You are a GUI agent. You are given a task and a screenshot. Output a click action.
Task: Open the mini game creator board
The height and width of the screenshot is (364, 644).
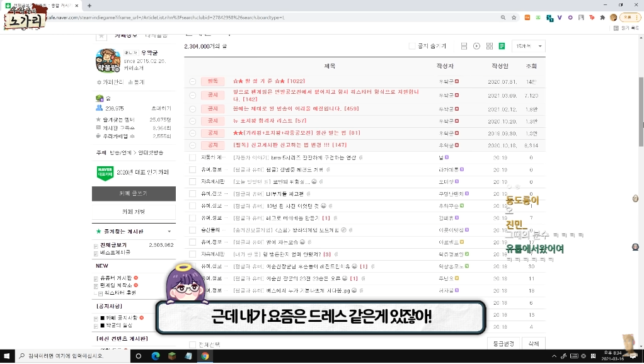pyautogui.click(x=116, y=285)
